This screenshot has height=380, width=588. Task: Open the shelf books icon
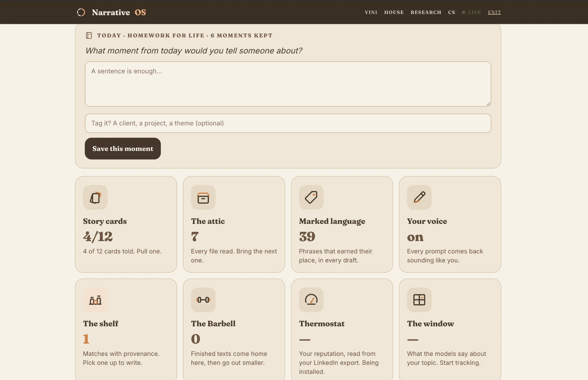click(x=95, y=300)
